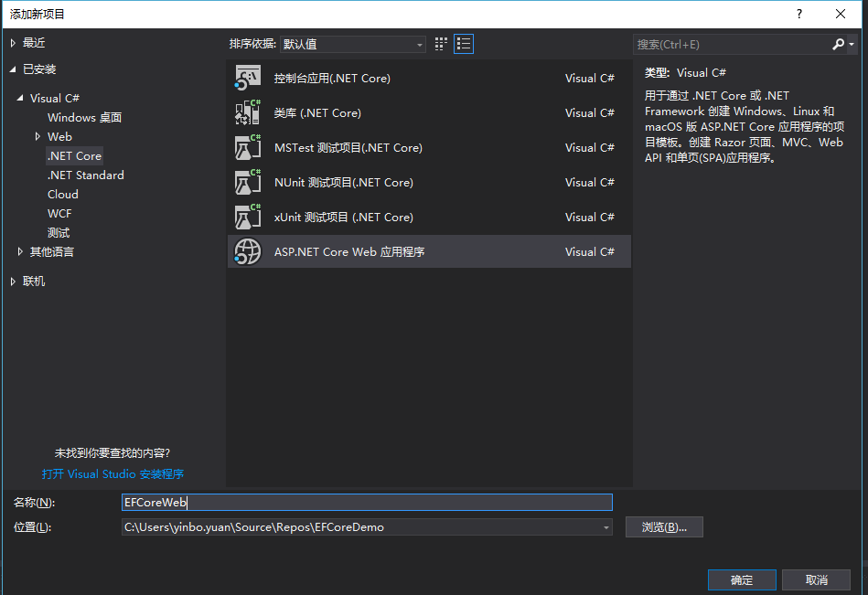Select 控制台应用(.NET Core) template name
Image resolution: width=868 pixels, height=595 pixels.
pyautogui.click(x=332, y=79)
